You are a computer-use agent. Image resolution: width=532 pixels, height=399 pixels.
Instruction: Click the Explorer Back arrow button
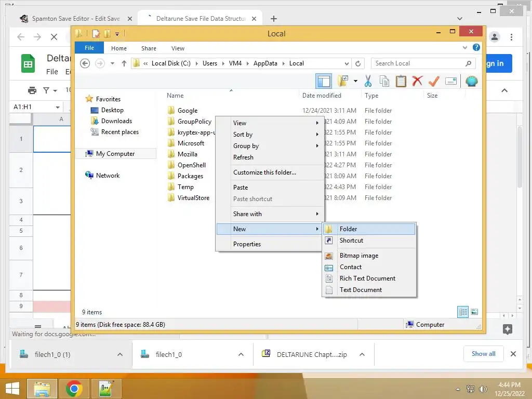[x=85, y=63]
